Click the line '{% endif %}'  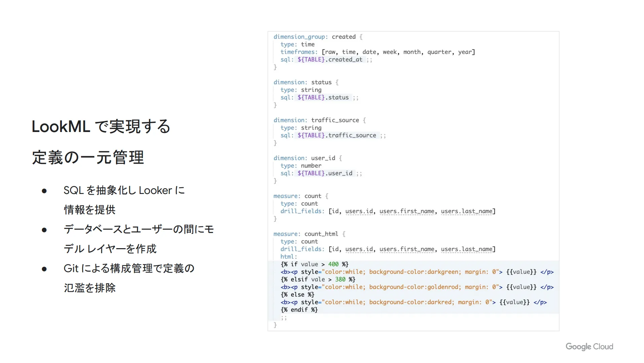pos(299,310)
